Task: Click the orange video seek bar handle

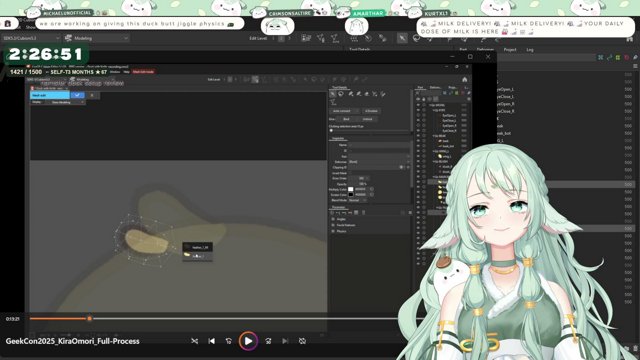Action: pyautogui.click(x=89, y=318)
